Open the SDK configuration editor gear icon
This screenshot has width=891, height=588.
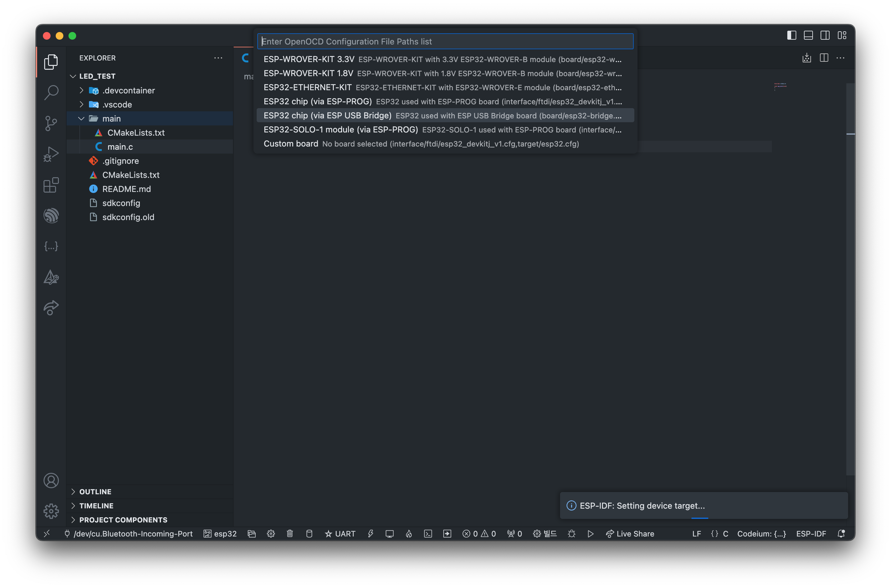(271, 534)
